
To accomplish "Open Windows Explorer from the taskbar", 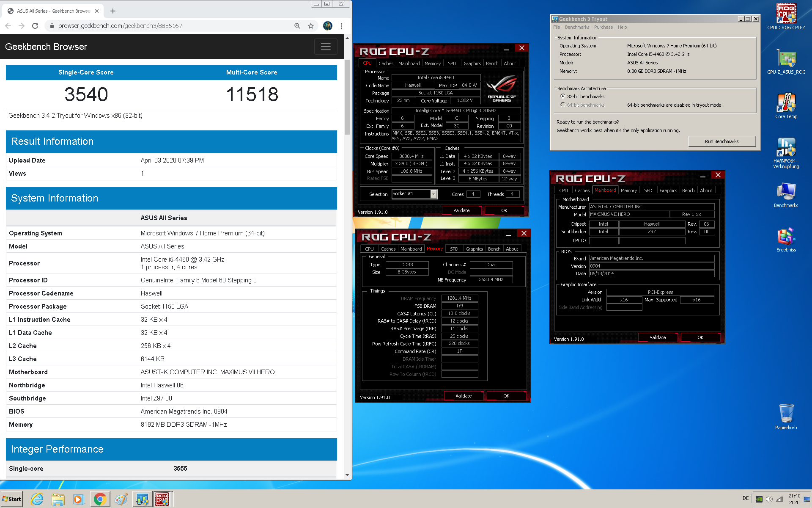I will (x=58, y=499).
